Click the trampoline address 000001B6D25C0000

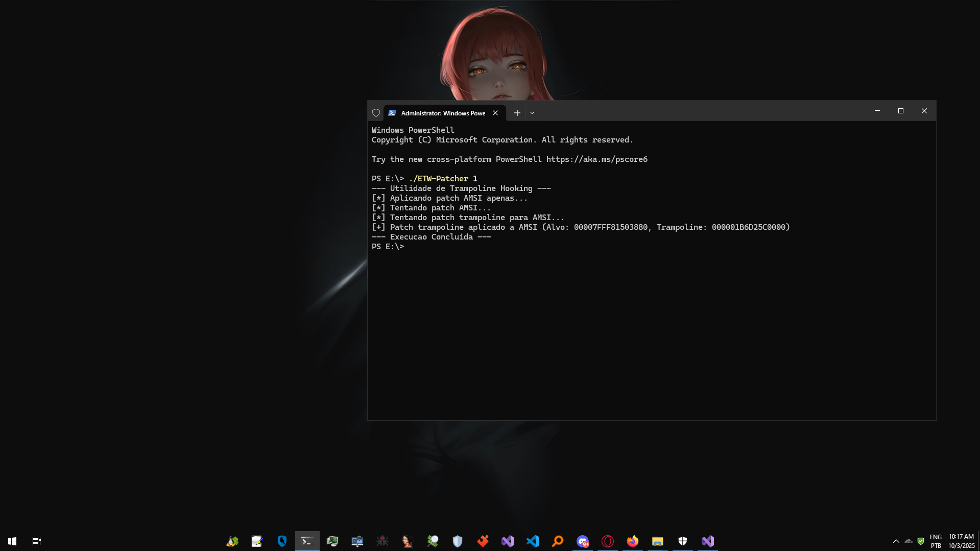click(x=749, y=227)
